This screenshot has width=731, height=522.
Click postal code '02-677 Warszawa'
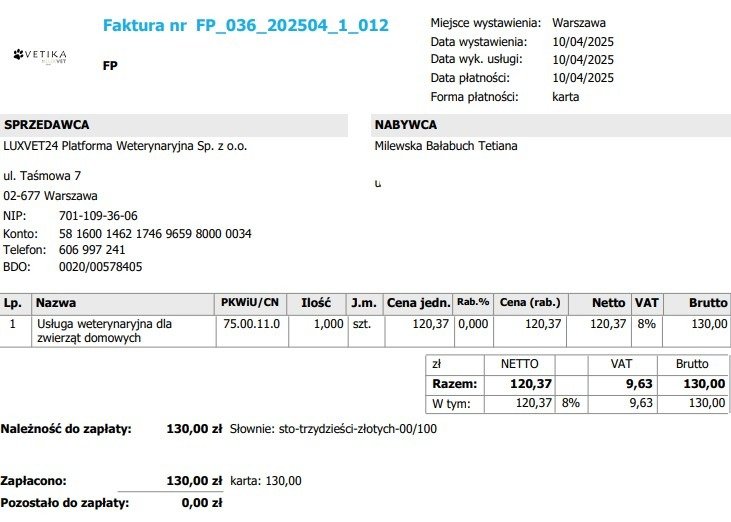(50, 196)
